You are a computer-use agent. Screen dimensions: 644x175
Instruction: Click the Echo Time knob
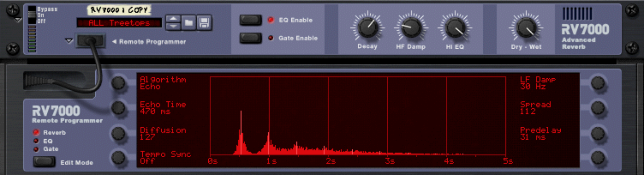[x=118, y=108]
